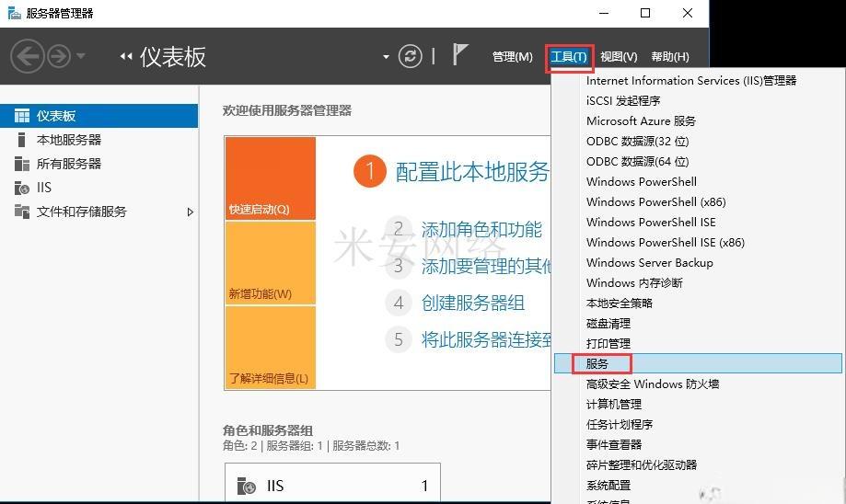Image resolution: width=846 pixels, height=504 pixels.
Task: Open the IIS role tile header
Action: tap(332, 486)
